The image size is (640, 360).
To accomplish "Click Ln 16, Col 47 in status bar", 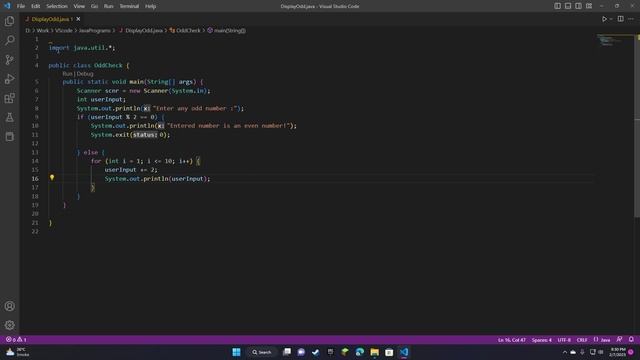I will tap(511, 340).
